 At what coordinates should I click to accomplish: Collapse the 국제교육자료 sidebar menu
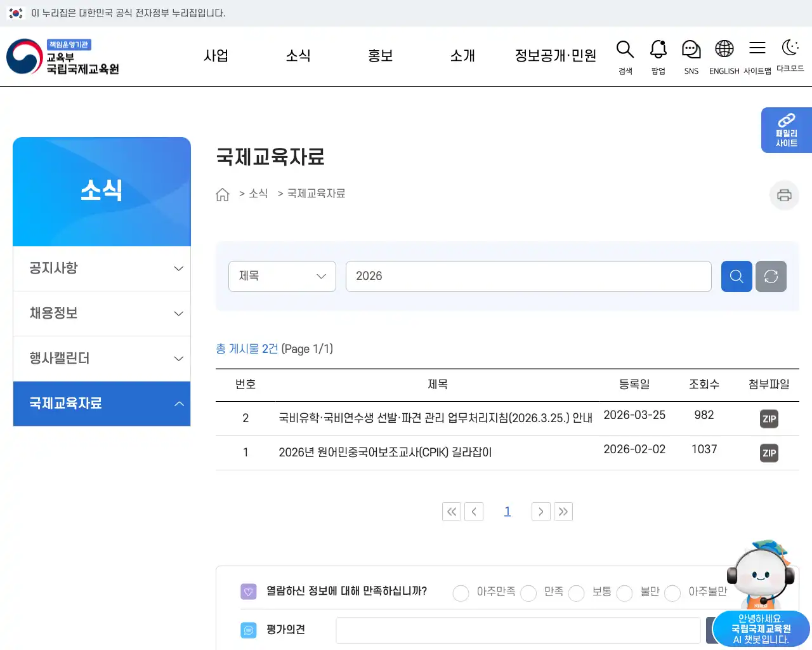click(x=101, y=404)
